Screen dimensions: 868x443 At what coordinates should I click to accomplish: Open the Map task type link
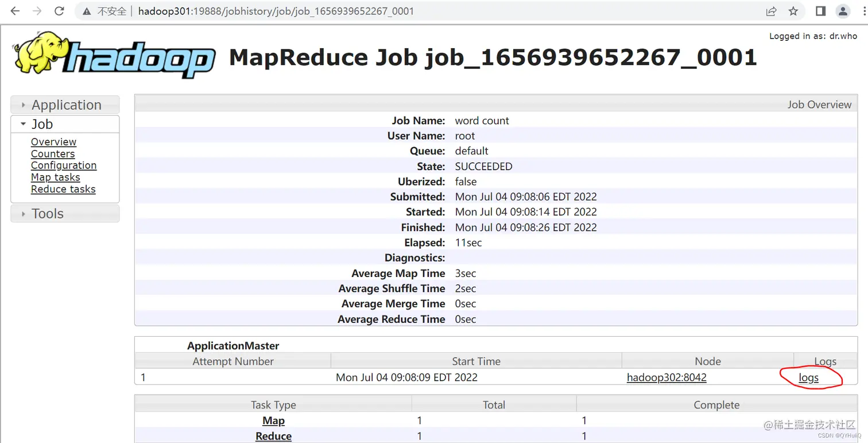click(273, 421)
